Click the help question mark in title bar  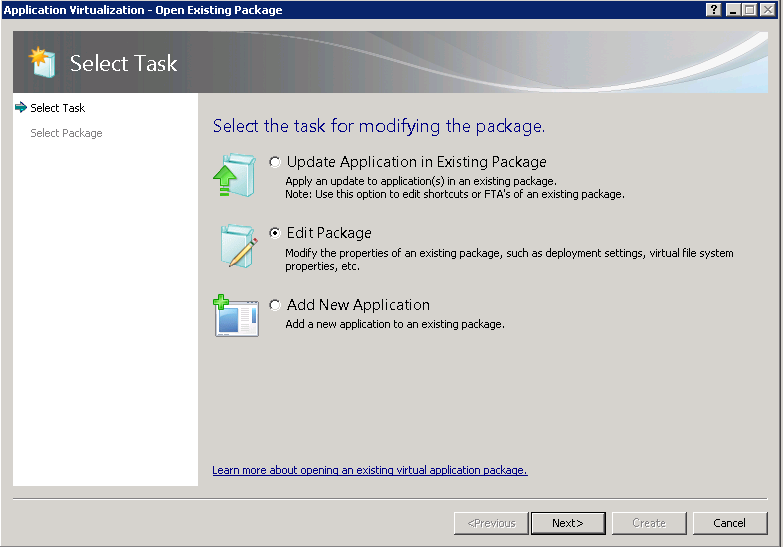point(714,9)
